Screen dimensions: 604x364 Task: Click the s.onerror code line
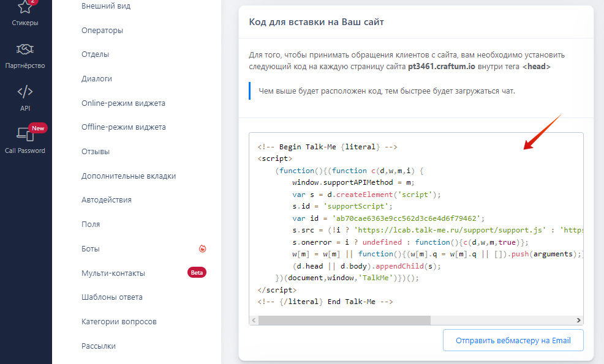[410, 242]
